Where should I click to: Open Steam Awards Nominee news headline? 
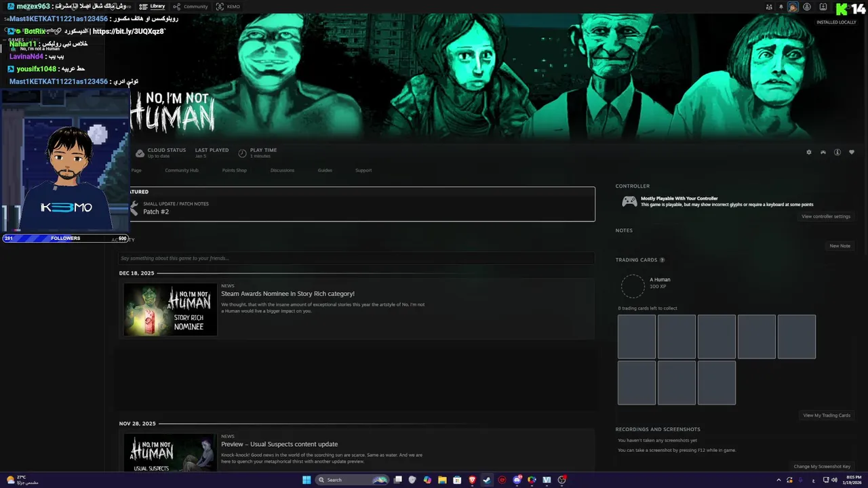[288, 294]
